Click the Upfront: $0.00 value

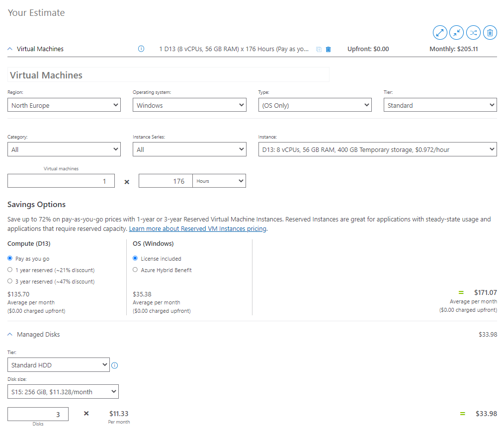pyautogui.click(x=368, y=49)
